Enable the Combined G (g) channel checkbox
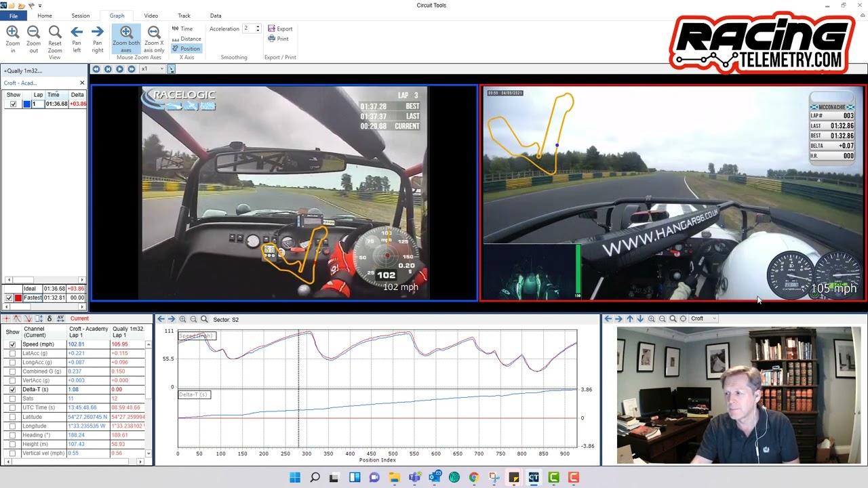Screen dimensions: 868x488 click(12, 371)
